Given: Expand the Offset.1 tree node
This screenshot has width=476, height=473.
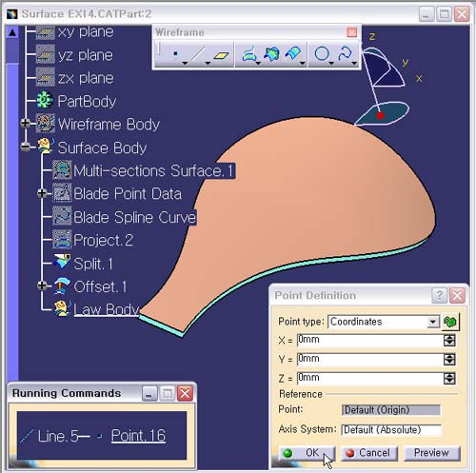Looking at the screenshot, I should pyautogui.click(x=42, y=286).
